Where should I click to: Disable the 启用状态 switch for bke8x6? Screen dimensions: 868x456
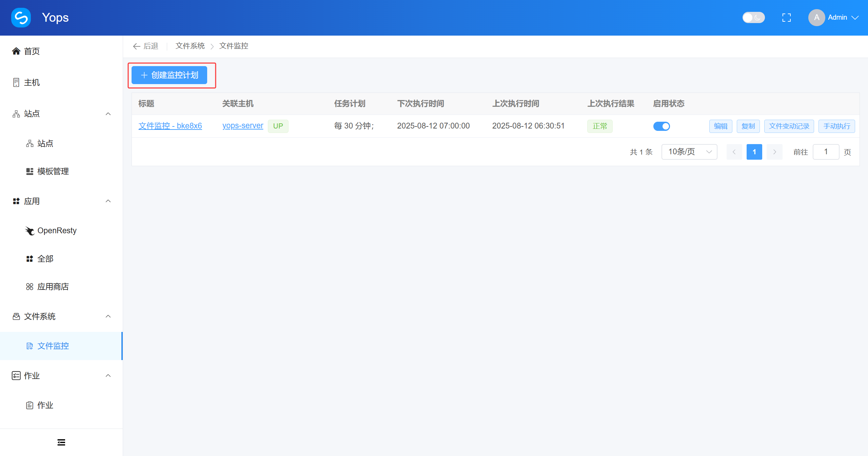[x=661, y=126]
